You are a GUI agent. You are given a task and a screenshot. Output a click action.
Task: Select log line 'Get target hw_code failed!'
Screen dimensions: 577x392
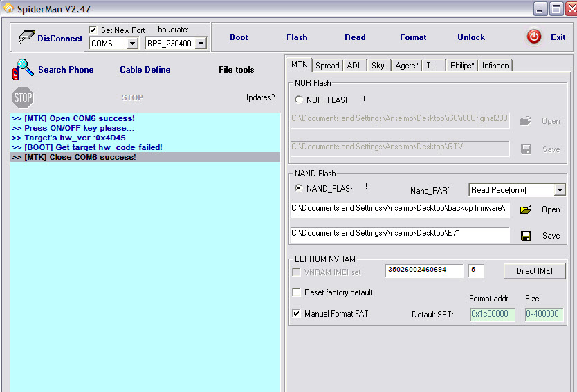(x=145, y=147)
